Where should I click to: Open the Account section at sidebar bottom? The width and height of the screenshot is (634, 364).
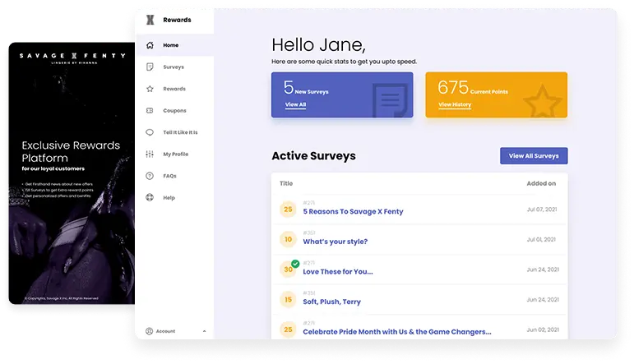click(165, 331)
